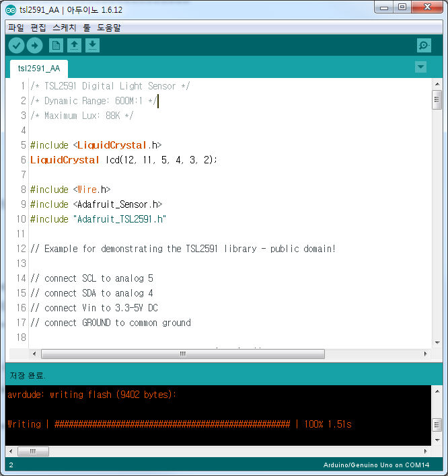
Task: Open the 편집 menu
Action: (x=38, y=28)
